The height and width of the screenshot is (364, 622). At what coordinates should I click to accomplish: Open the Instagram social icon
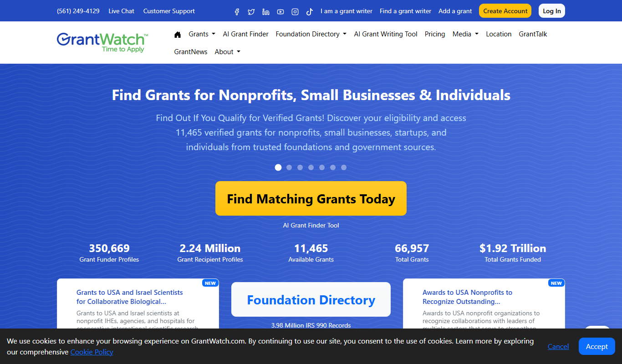[x=295, y=12]
